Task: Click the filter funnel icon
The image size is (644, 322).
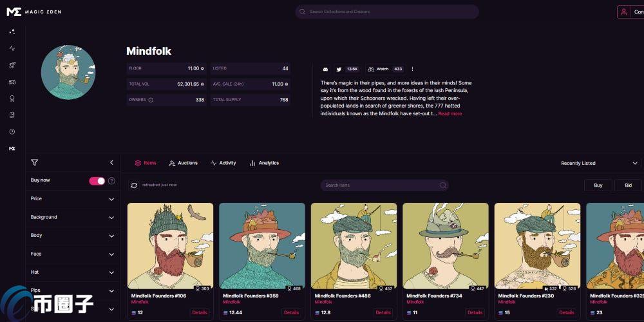Action: click(x=35, y=163)
